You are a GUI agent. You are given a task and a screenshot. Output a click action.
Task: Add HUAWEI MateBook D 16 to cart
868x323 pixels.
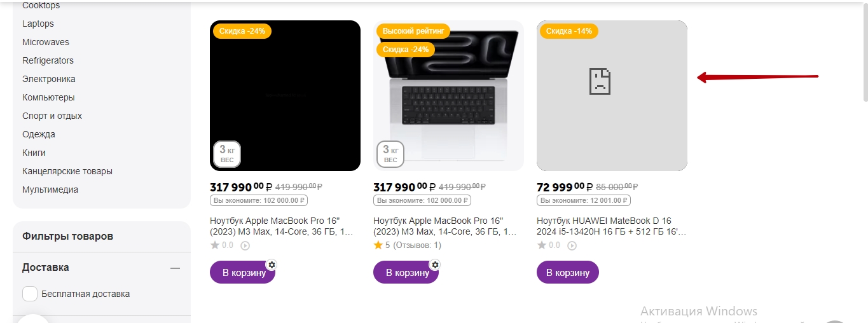568,272
